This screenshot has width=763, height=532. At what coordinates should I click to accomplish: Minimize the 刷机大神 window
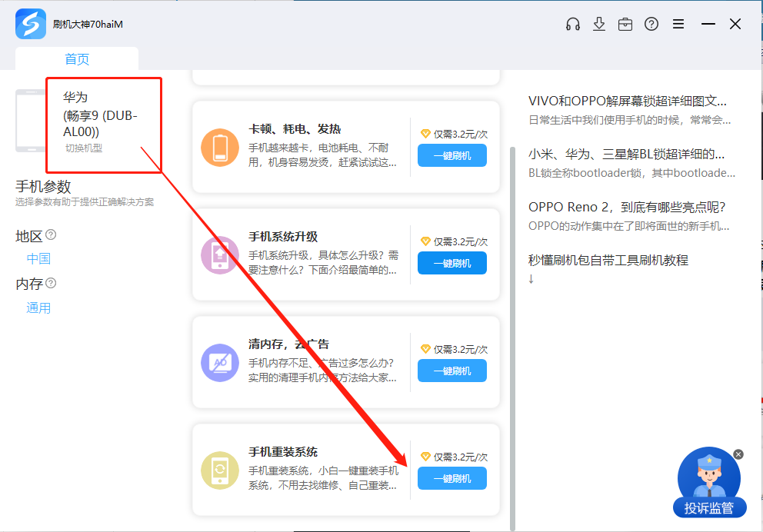[x=708, y=24]
